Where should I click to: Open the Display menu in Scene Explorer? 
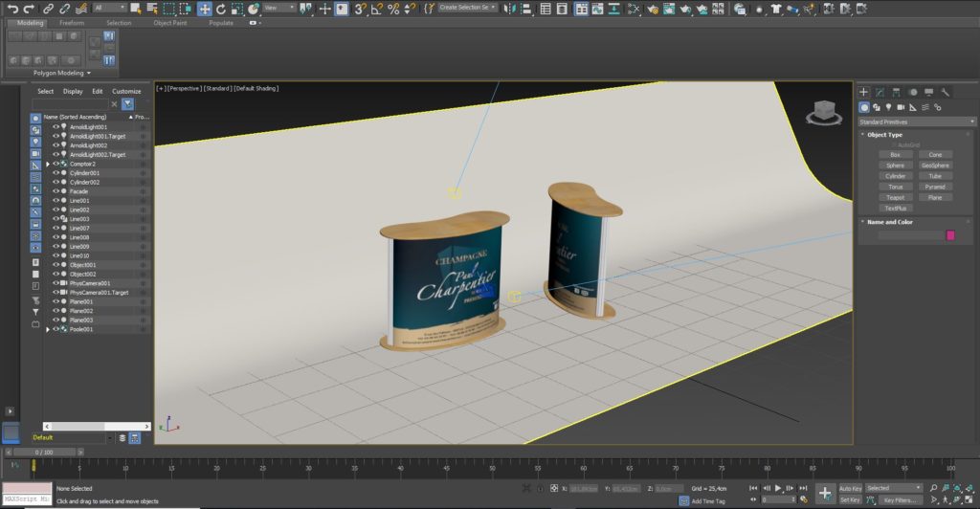pos(73,91)
